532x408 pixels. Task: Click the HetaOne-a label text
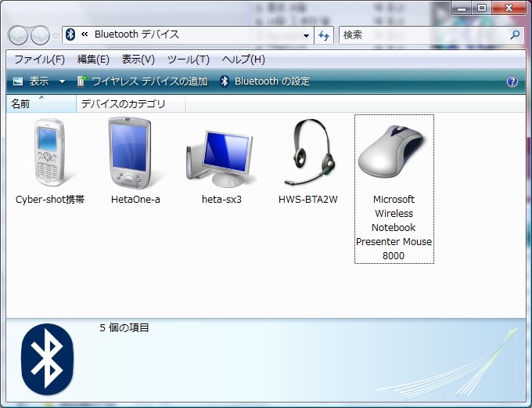(135, 200)
